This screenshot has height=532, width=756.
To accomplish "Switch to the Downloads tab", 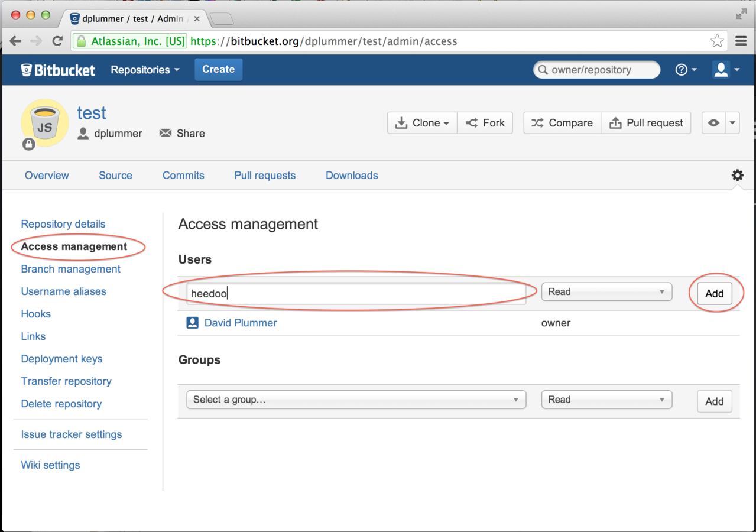I will click(x=352, y=176).
